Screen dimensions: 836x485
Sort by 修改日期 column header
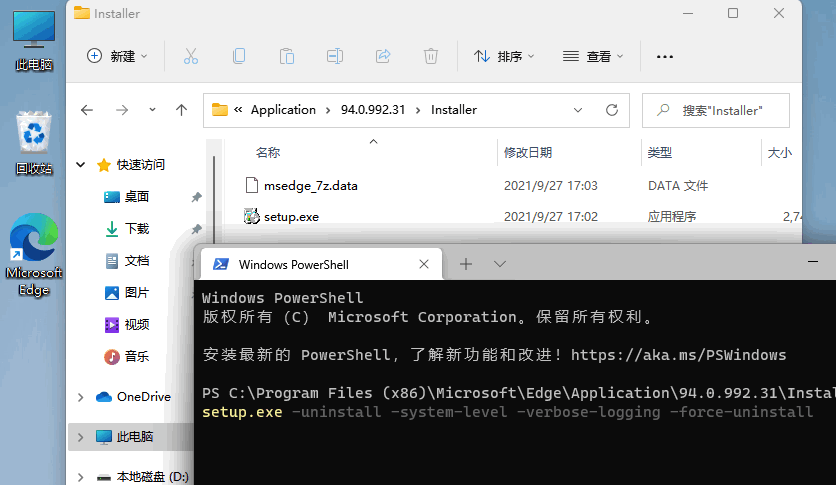[528, 152]
